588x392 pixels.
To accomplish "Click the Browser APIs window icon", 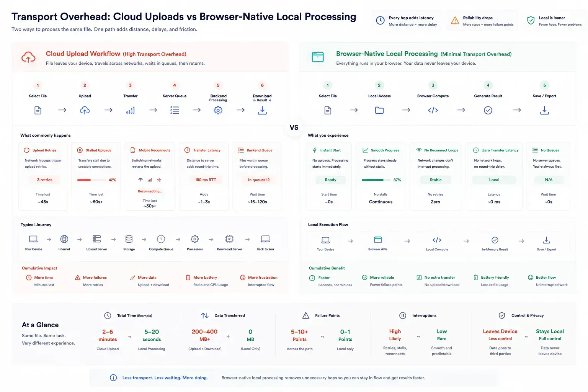I will point(378,240).
